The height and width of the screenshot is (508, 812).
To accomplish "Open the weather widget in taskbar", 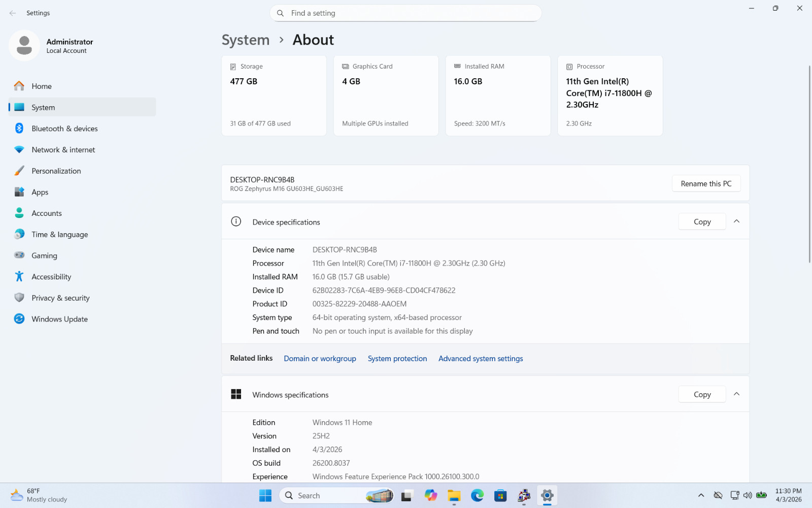I will click(39, 495).
